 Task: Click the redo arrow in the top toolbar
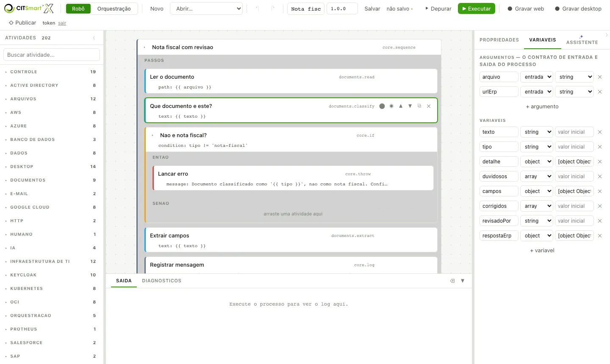coord(273,8)
